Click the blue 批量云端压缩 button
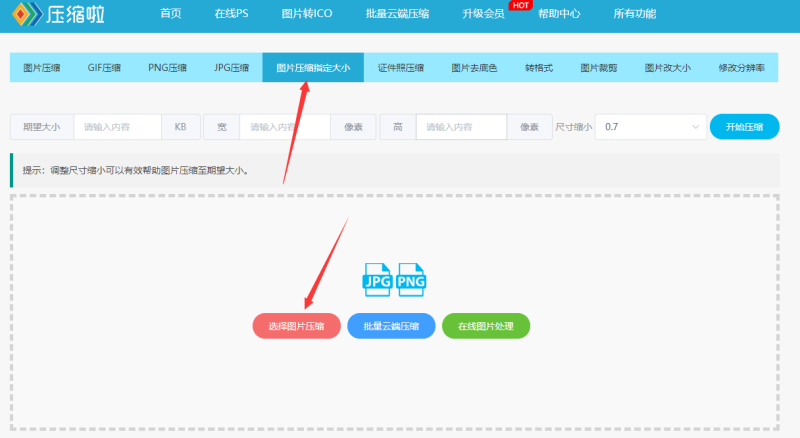This screenshot has width=800, height=438. coord(391,326)
